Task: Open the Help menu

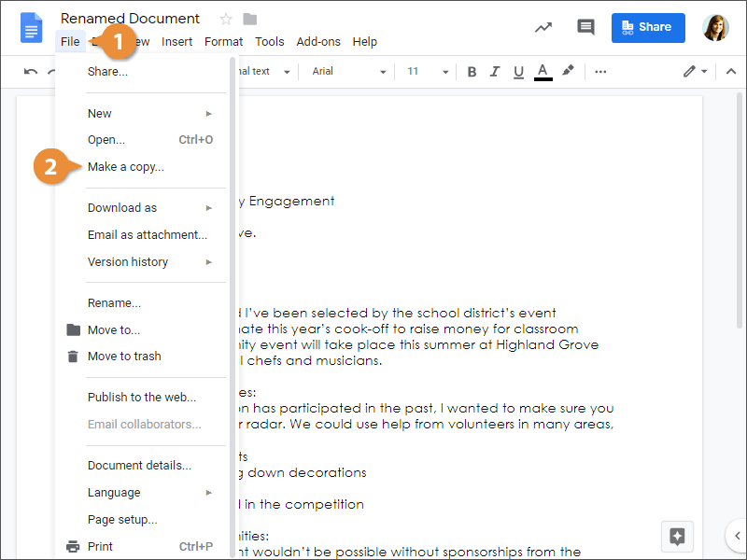Action: click(x=364, y=42)
